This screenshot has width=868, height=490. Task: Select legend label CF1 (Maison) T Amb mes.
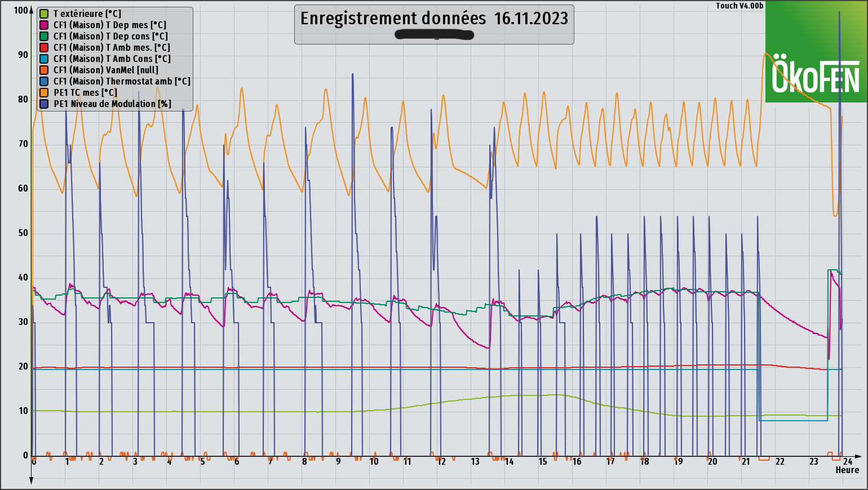click(112, 47)
